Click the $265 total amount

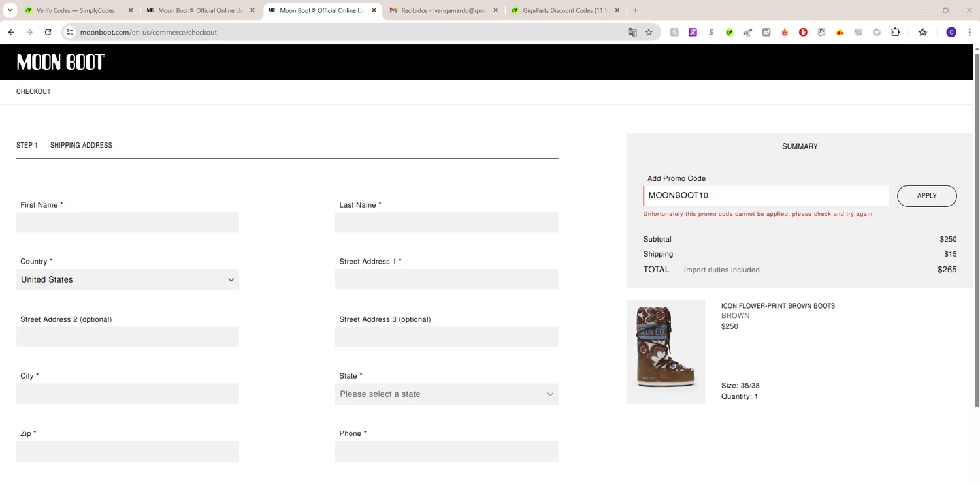947,269
